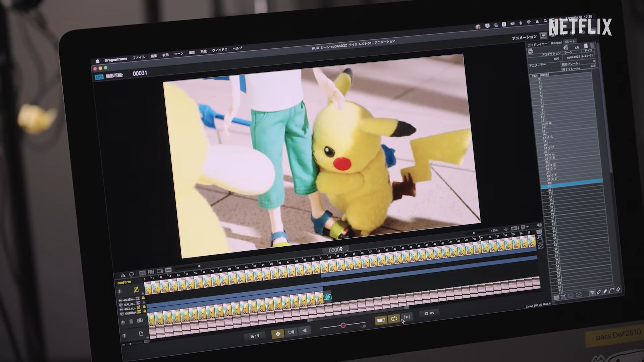Open the 撮影 menu
644x362 pixels.
[x=192, y=53]
